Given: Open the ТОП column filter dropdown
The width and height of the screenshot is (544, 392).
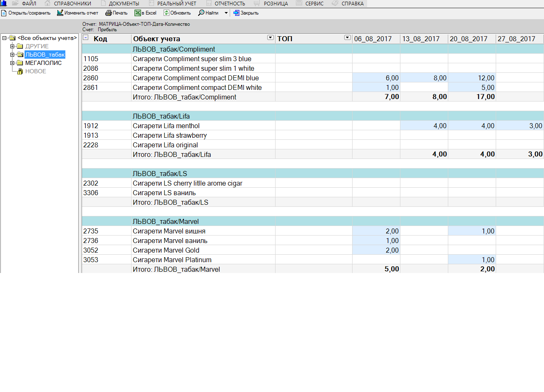Looking at the screenshot, I should 348,38.
